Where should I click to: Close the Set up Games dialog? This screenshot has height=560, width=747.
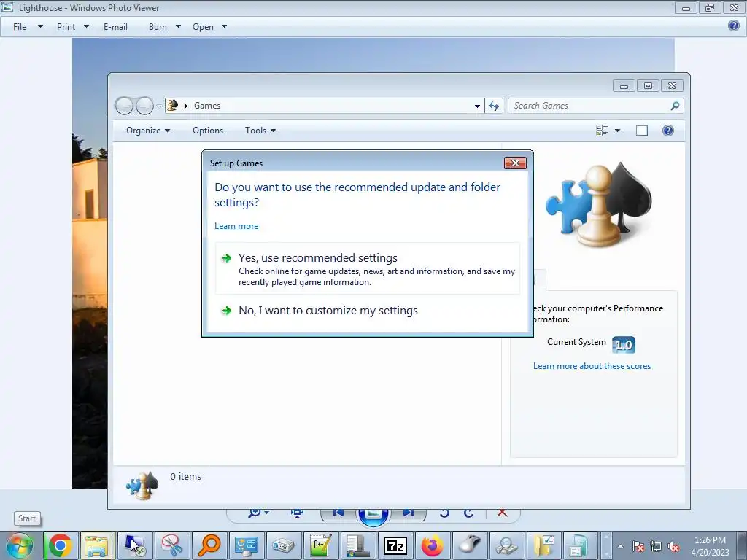click(515, 163)
